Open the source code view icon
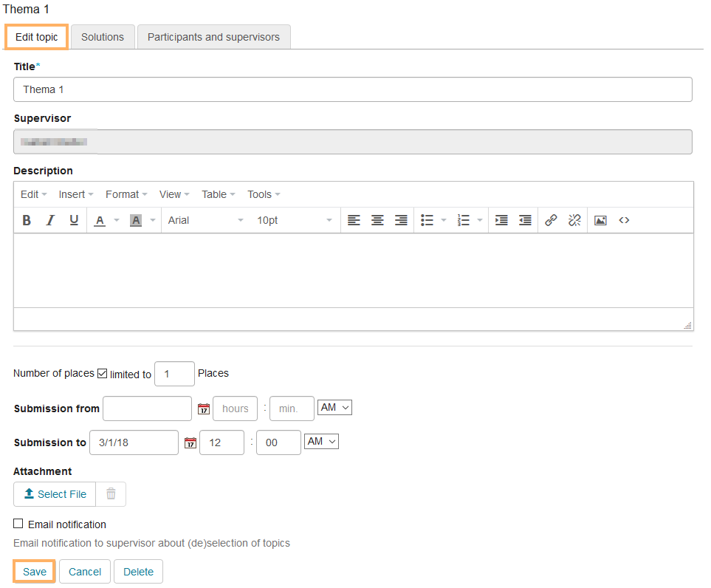This screenshot has width=711, height=588. (x=624, y=220)
